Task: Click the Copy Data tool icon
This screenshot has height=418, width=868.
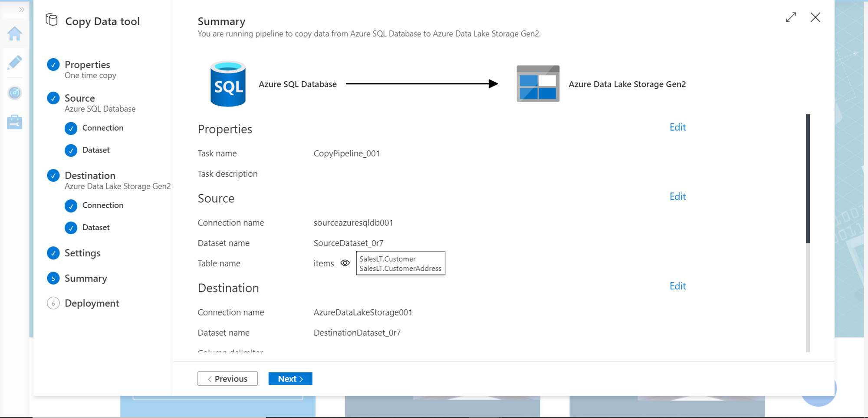Action: (x=52, y=20)
